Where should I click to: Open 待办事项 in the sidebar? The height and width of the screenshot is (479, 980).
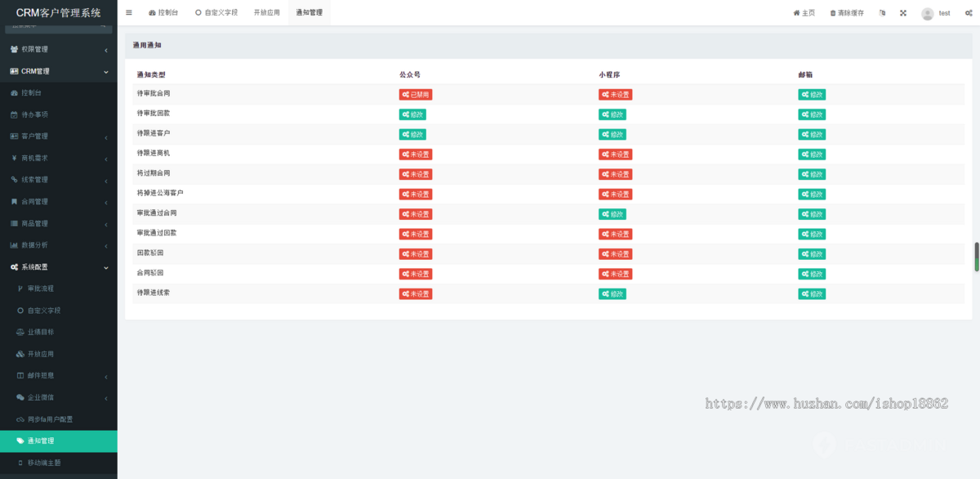(x=40, y=114)
